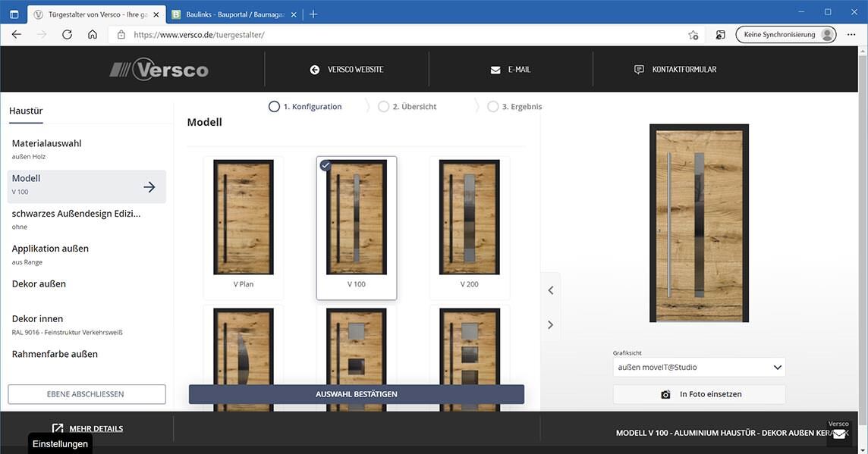Click the Versco logo
Viewport: 868px width, 454px height.
click(159, 70)
